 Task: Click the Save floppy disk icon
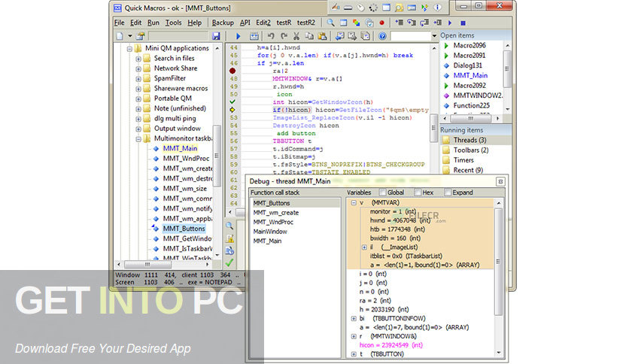(216, 36)
